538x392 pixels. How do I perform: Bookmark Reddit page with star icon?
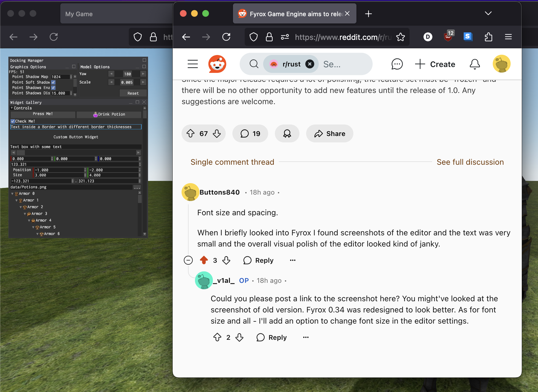401,37
